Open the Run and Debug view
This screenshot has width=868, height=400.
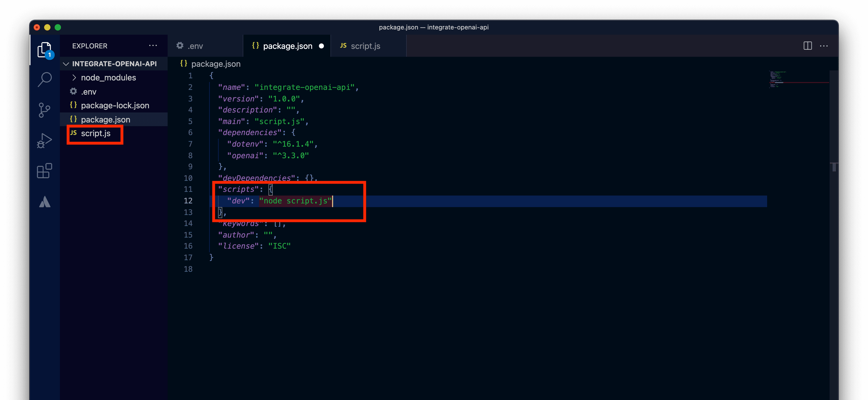tap(44, 141)
